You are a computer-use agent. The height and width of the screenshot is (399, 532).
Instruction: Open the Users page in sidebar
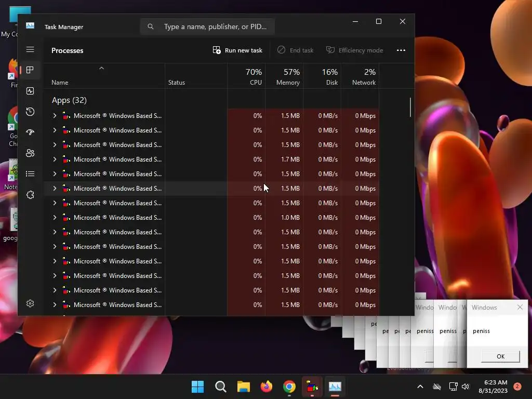30,153
